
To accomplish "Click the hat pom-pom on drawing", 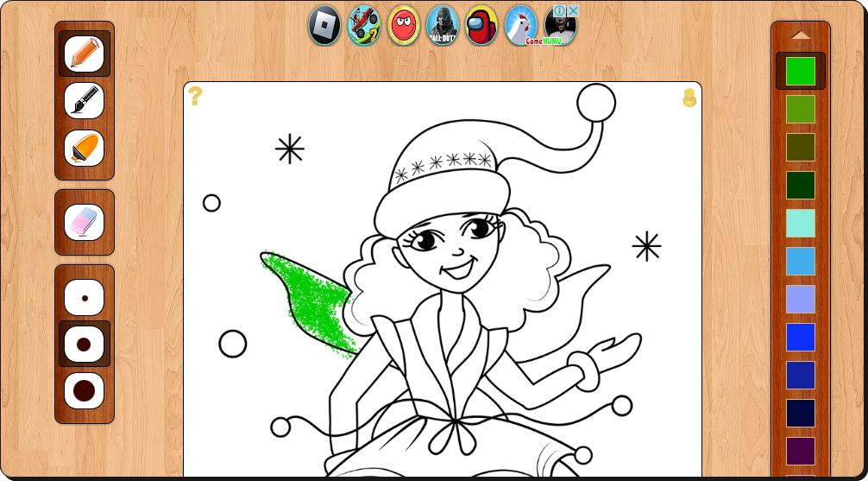I will point(596,103).
